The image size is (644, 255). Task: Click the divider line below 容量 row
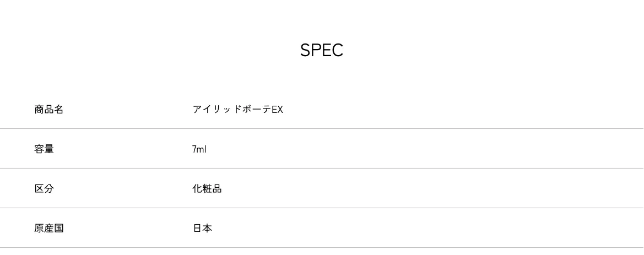pos(322,169)
